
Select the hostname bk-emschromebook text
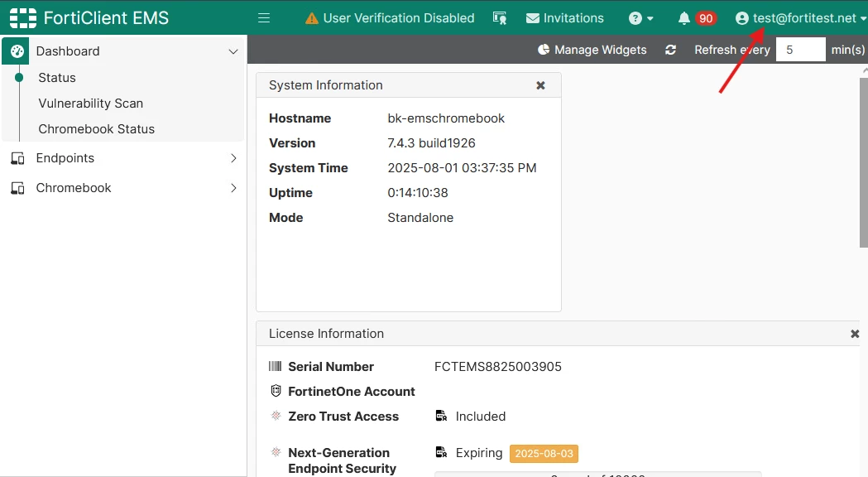[446, 118]
